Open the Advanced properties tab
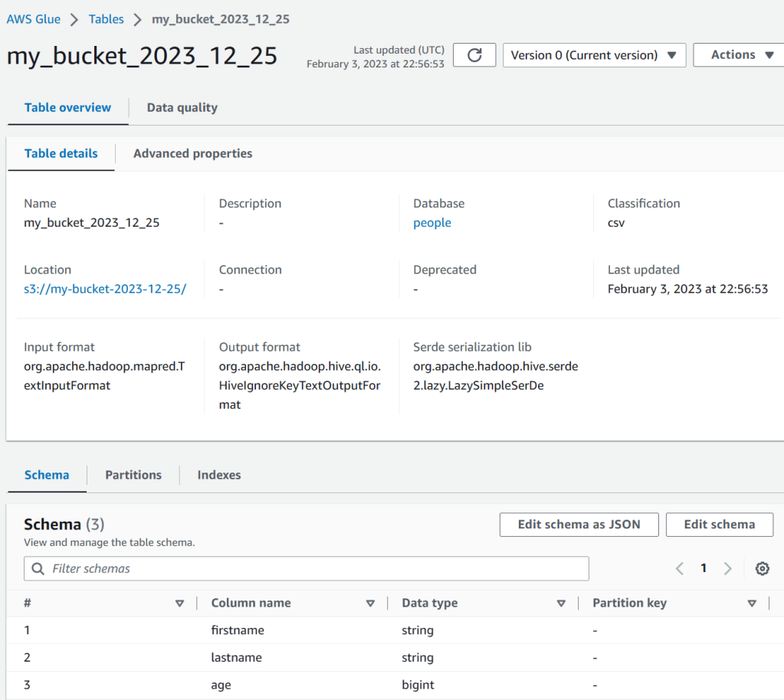Viewport: 784px width, 700px height. pyautogui.click(x=192, y=154)
